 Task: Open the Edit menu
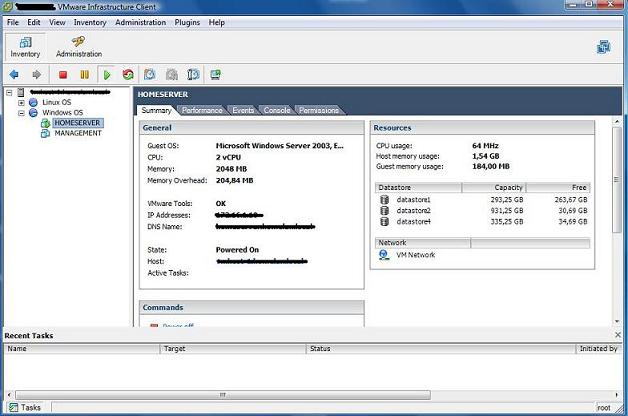coord(34,22)
